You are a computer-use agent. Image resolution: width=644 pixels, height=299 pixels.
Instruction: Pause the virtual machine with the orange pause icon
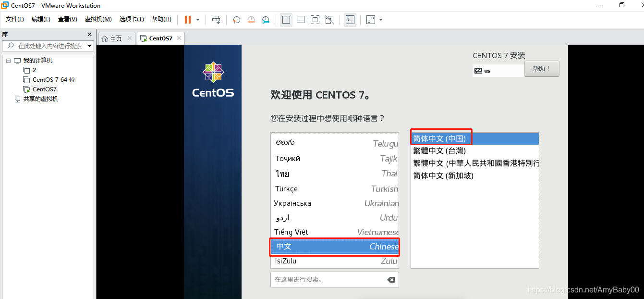187,20
